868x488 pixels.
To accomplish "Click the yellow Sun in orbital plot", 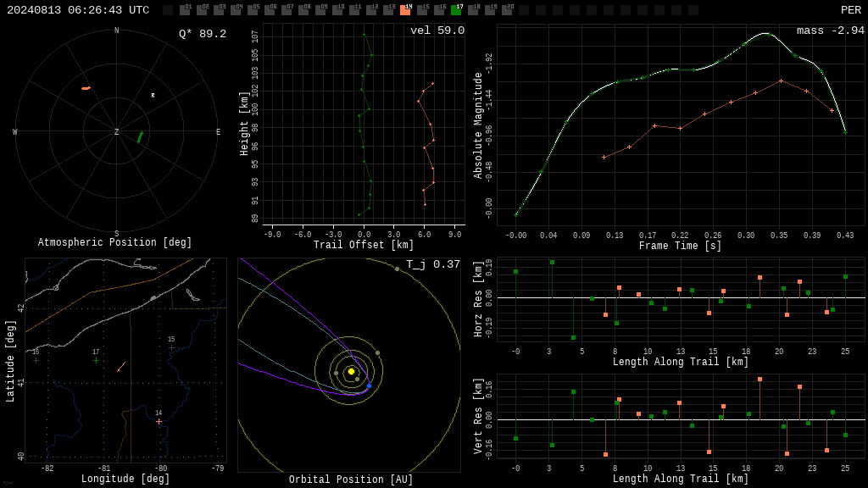I will pos(351,371).
